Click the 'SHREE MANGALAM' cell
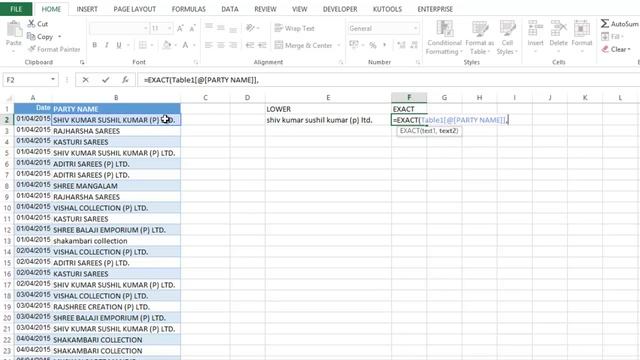 coord(116,186)
